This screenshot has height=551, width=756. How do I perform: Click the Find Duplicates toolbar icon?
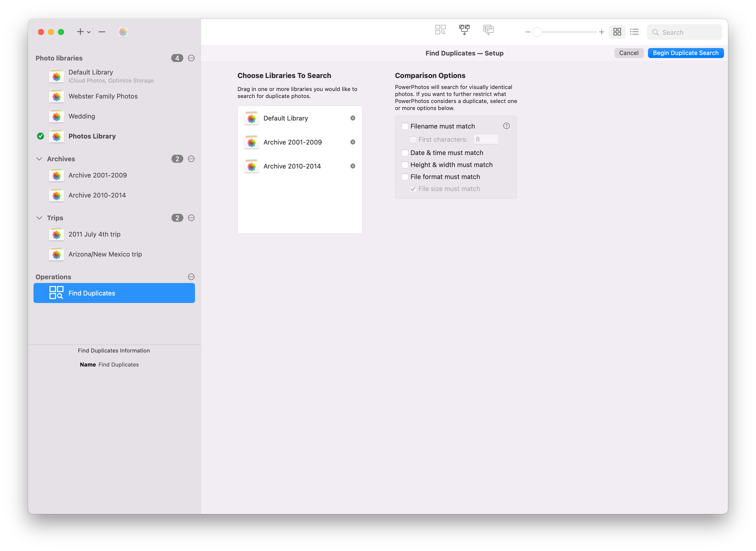pos(440,30)
